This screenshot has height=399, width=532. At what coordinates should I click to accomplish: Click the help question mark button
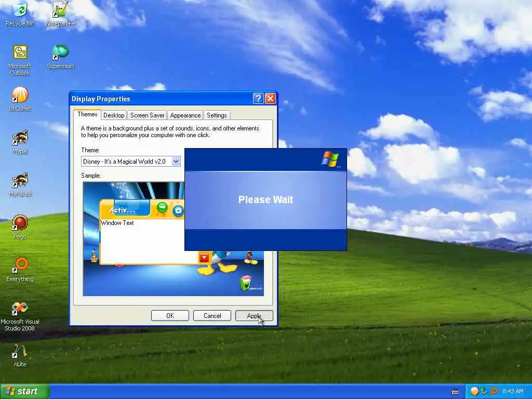pyautogui.click(x=258, y=98)
